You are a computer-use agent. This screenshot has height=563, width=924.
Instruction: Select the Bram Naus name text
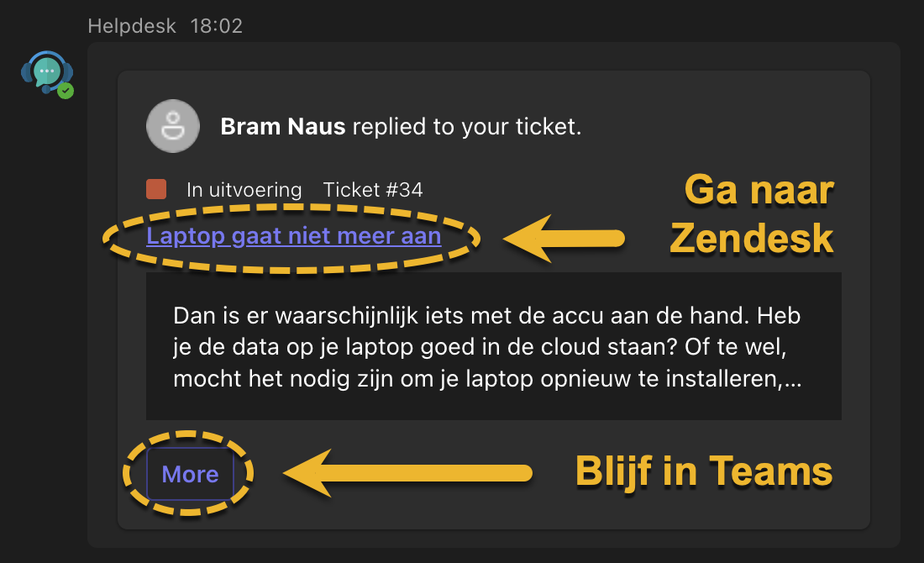click(x=282, y=127)
